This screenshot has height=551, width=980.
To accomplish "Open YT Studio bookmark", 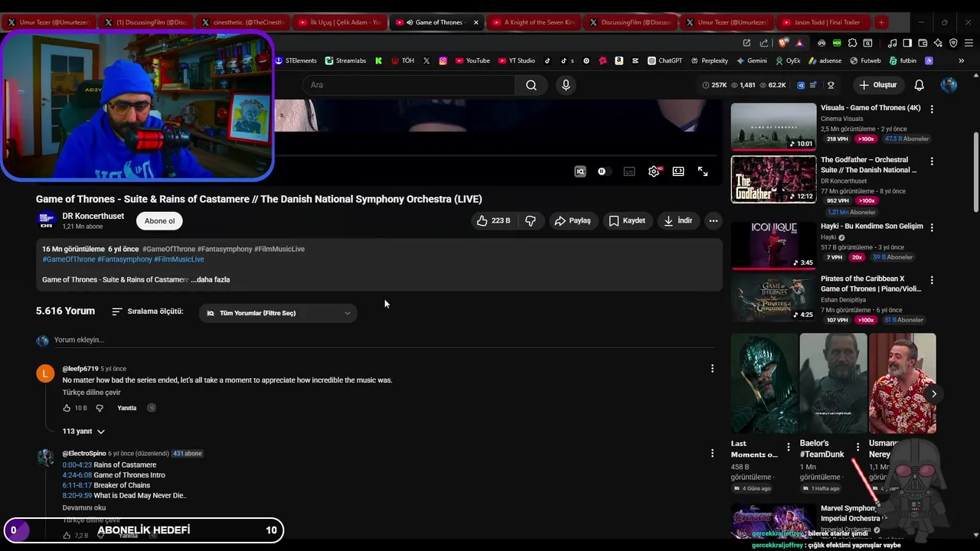I will 517,60.
